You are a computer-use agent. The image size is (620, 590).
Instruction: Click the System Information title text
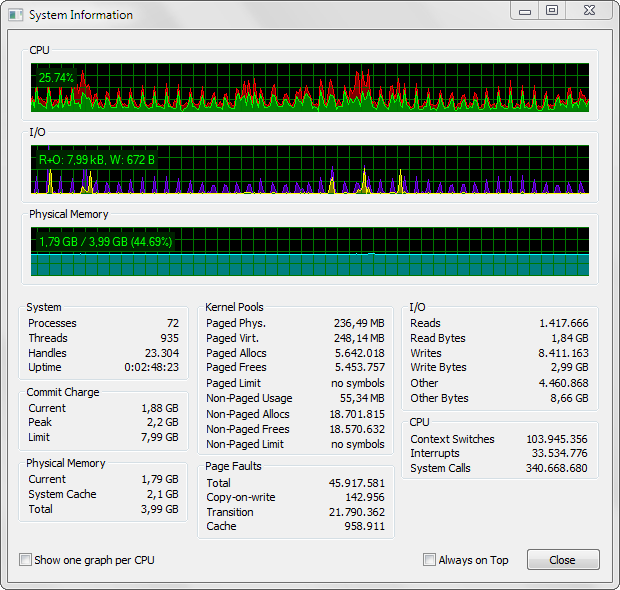[81, 15]
